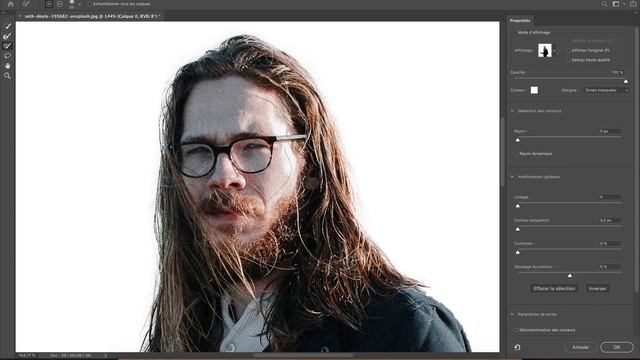
Task: Click the Contour progressif px value field
Action: [x=610, y=220]
